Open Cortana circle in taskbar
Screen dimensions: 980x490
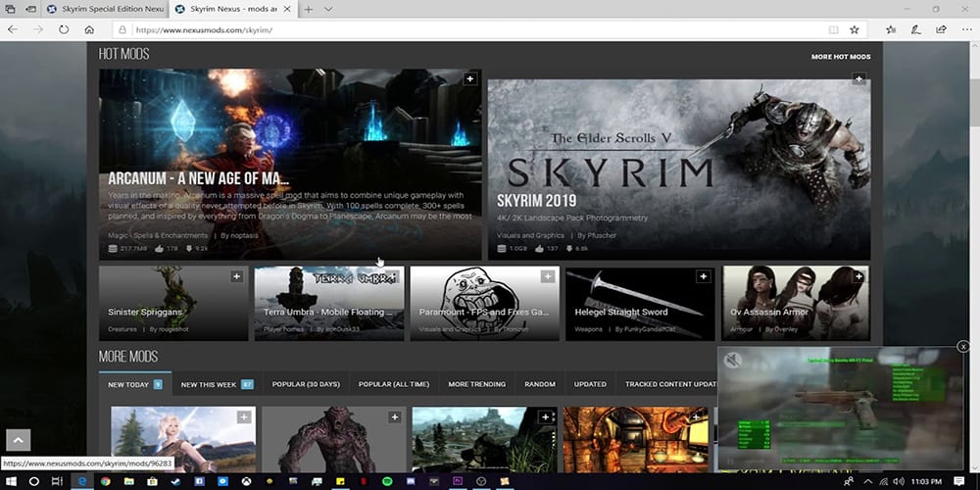[x=34, y=481]
